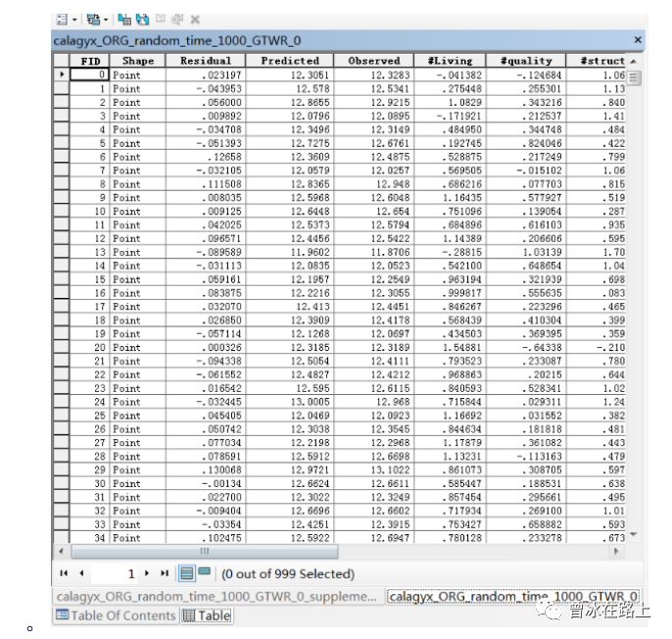Image resolution: width=672 pixels, height=639 pixels.
Task: Select row FID 29 using its row selector
Action: tap(62, 469)
